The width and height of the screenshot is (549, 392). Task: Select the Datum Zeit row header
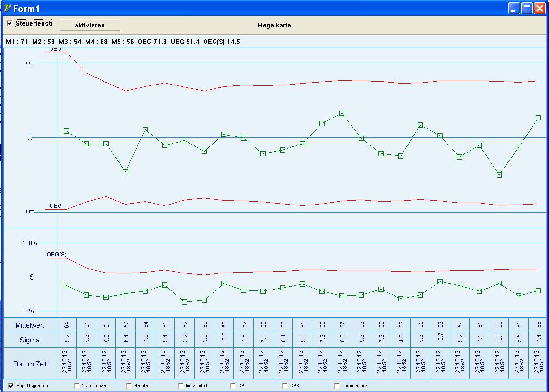[30, 363]
